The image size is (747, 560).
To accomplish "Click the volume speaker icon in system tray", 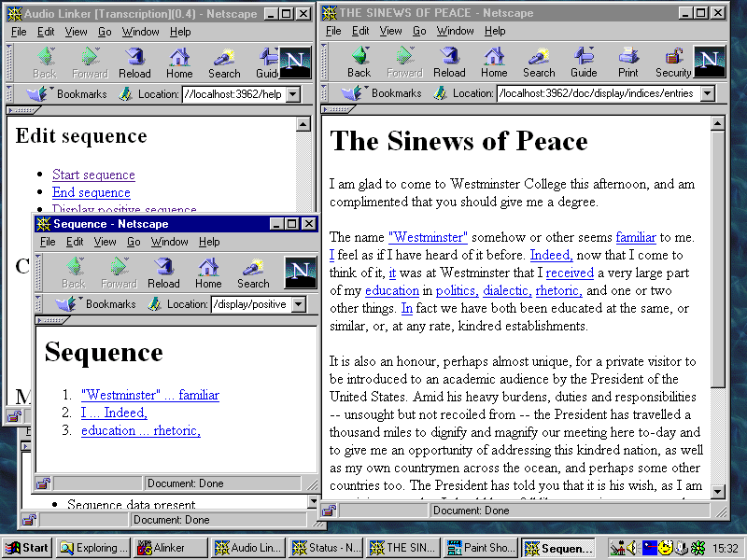I will coord(632,548).
